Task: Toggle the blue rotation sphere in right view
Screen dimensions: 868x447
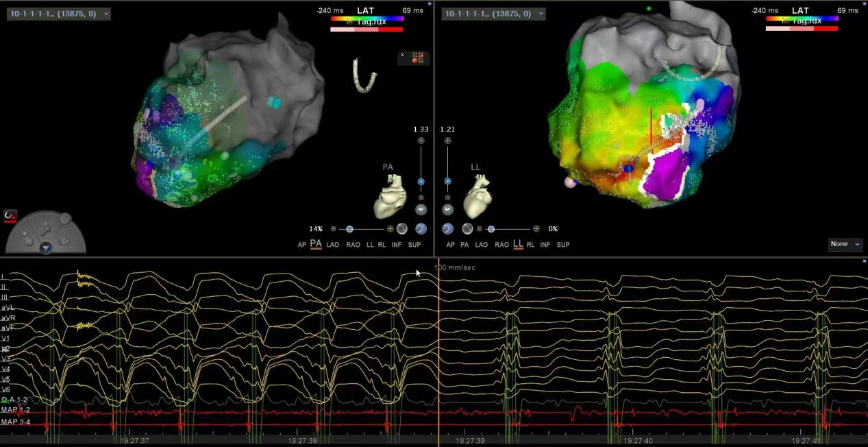Action: [447, 229]
